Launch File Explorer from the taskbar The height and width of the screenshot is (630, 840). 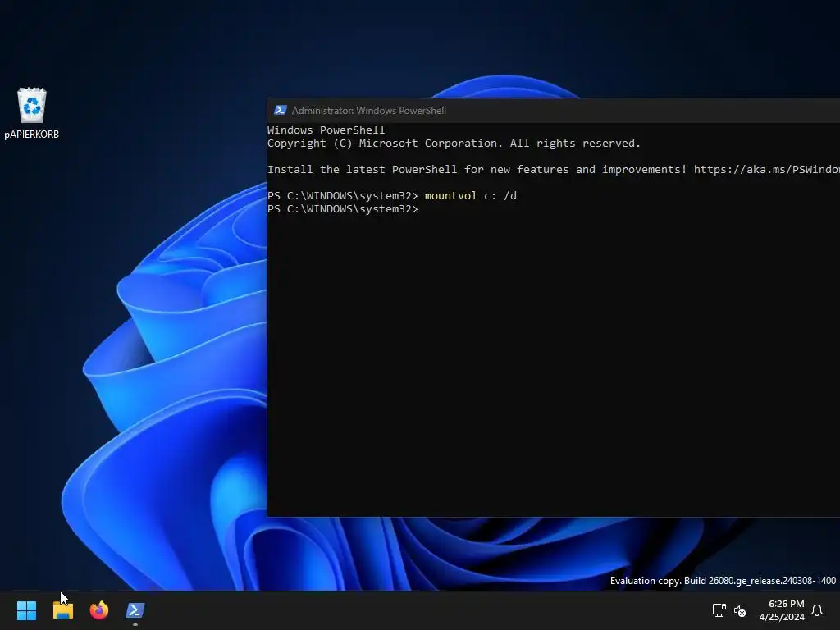(x=62, y=610)
